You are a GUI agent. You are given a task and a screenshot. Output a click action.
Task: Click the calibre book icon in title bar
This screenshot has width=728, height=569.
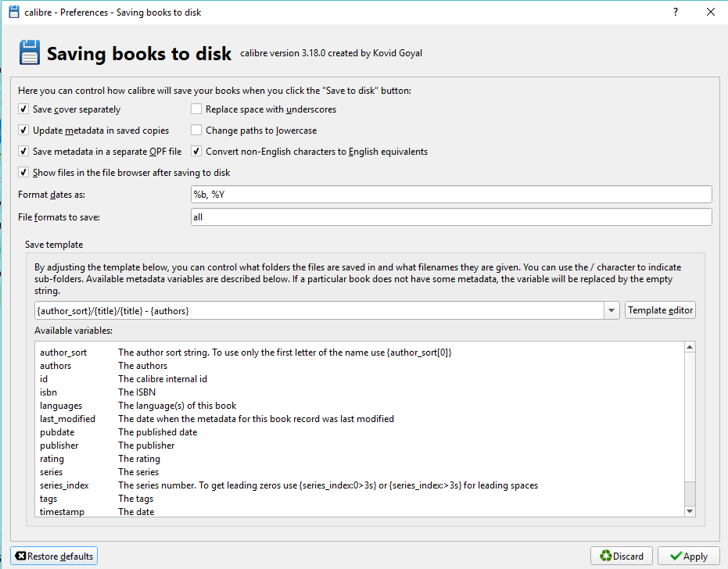(x=14, y=12)
